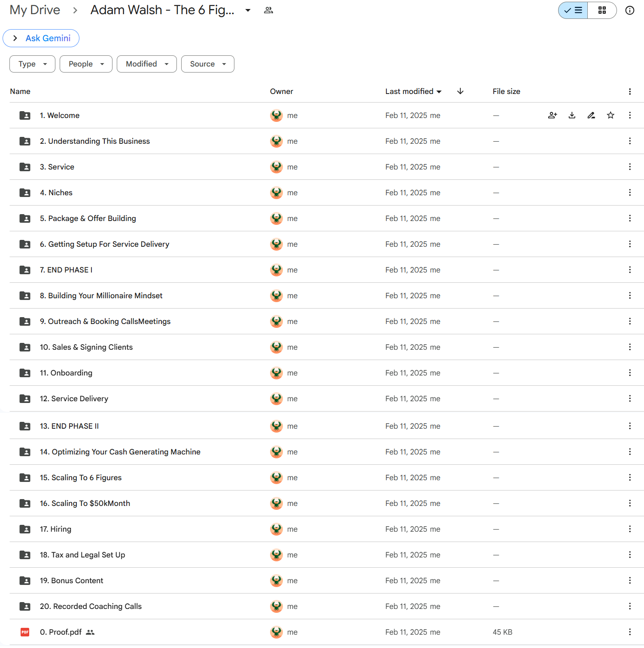The image size is (644, 648).
Task: Open the folder name dropdown arrow in breadcrumb
Action: [x=248, y=10]
